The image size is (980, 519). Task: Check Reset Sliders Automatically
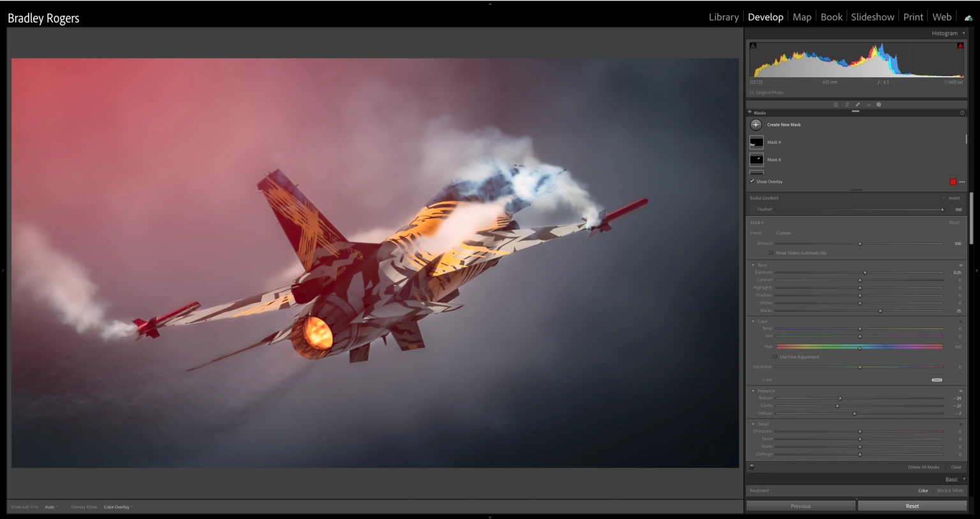pos(771,253)
